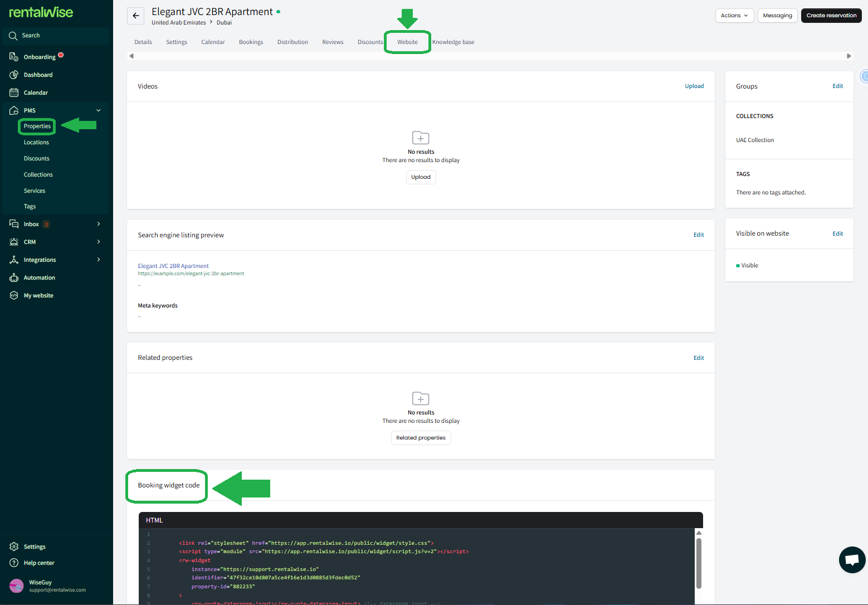Click the green status dot beside the property title
This screenshot has width=868, height=605.
click(x=279, y=11)
